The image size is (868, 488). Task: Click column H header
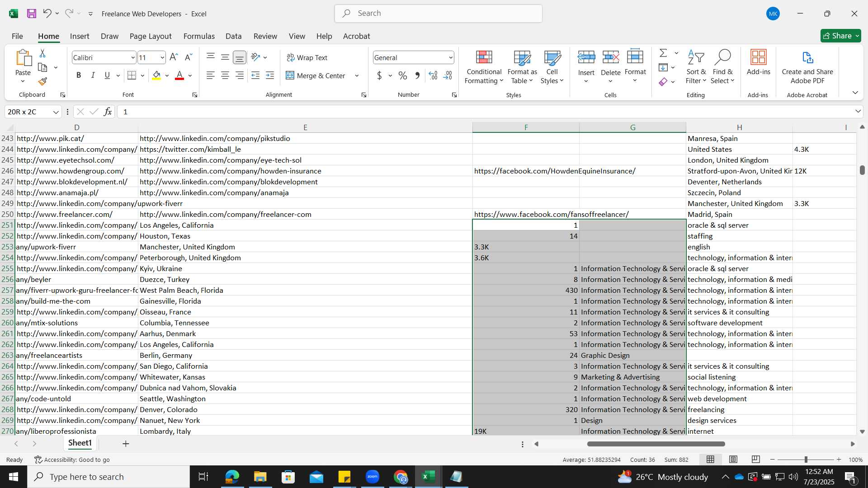pos(739,127)
